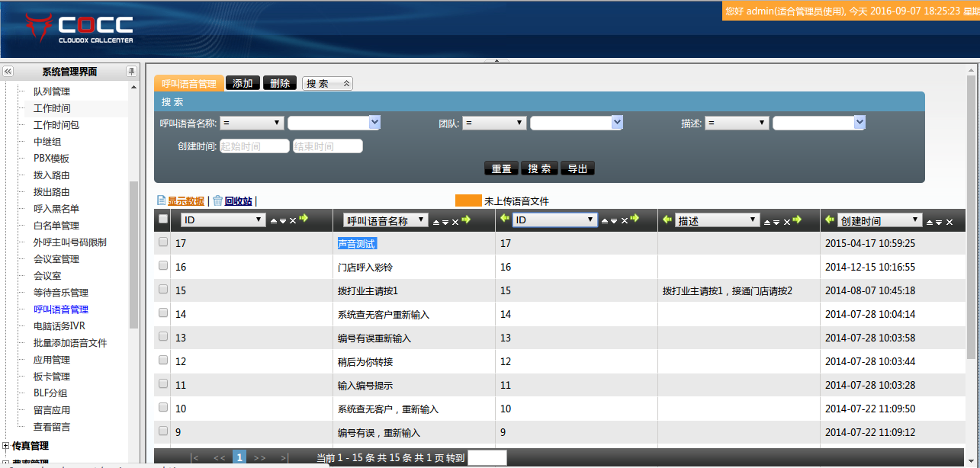Open 电脑话务IVR in the sidebar menu

(59, 326)
